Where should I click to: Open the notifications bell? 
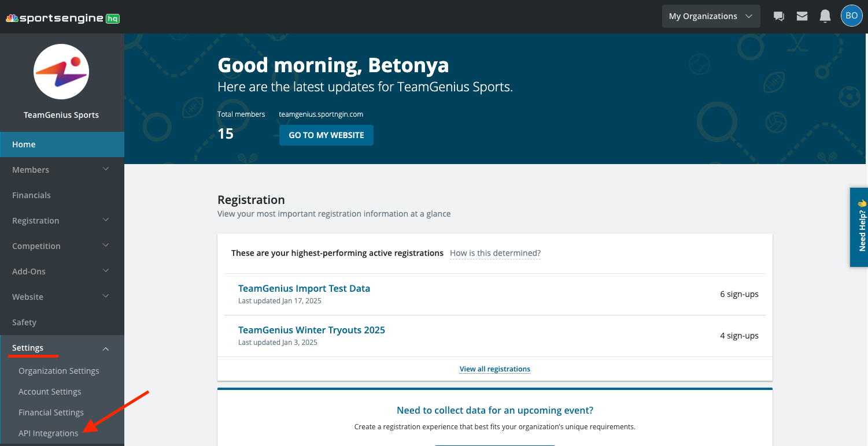pyautogui.click(x=825, y=16)
